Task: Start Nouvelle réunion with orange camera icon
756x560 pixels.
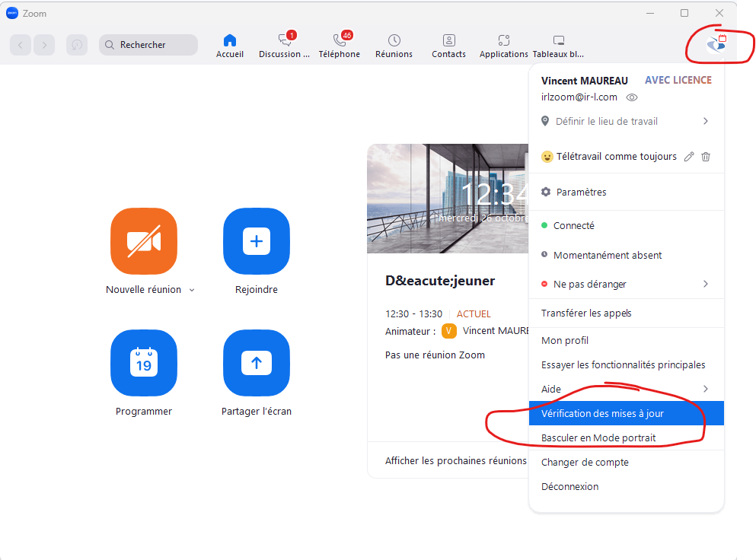Action: point(144,241)
